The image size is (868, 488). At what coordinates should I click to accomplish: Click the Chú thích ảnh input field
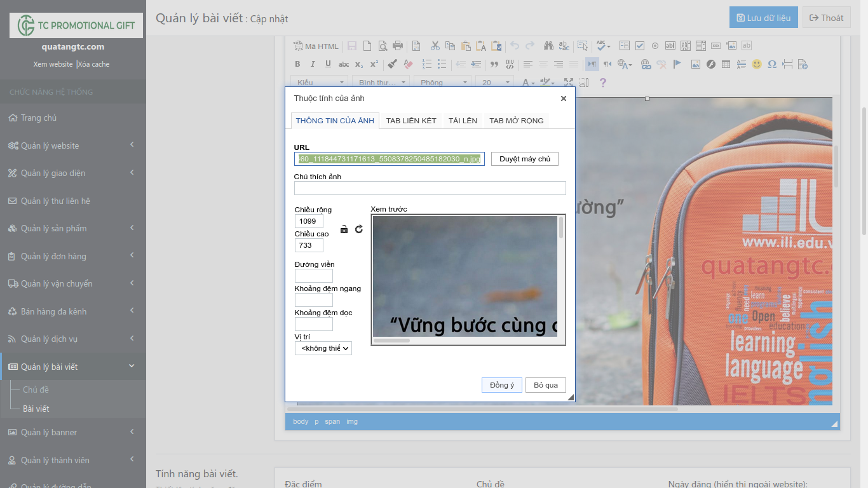pyautogui.click(x=430, y=188)
